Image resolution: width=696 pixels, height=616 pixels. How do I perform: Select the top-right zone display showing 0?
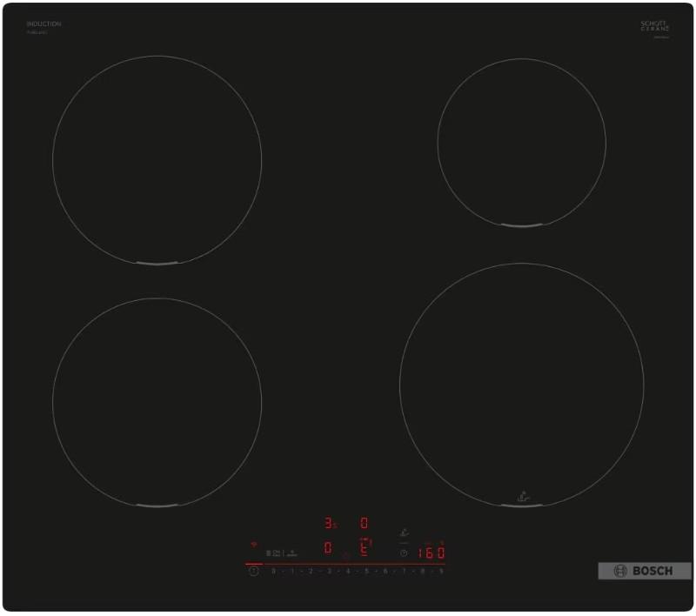tap(364, 523)
